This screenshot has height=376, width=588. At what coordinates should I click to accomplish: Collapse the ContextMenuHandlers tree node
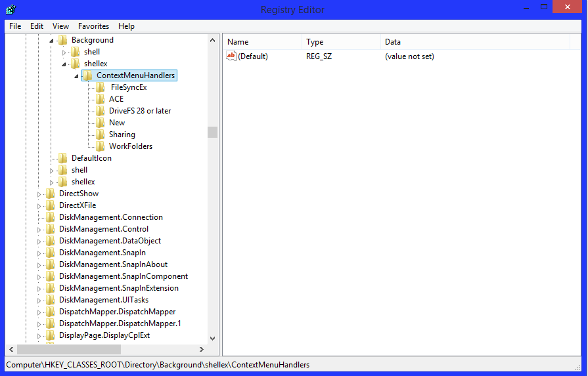pos(77,76)
